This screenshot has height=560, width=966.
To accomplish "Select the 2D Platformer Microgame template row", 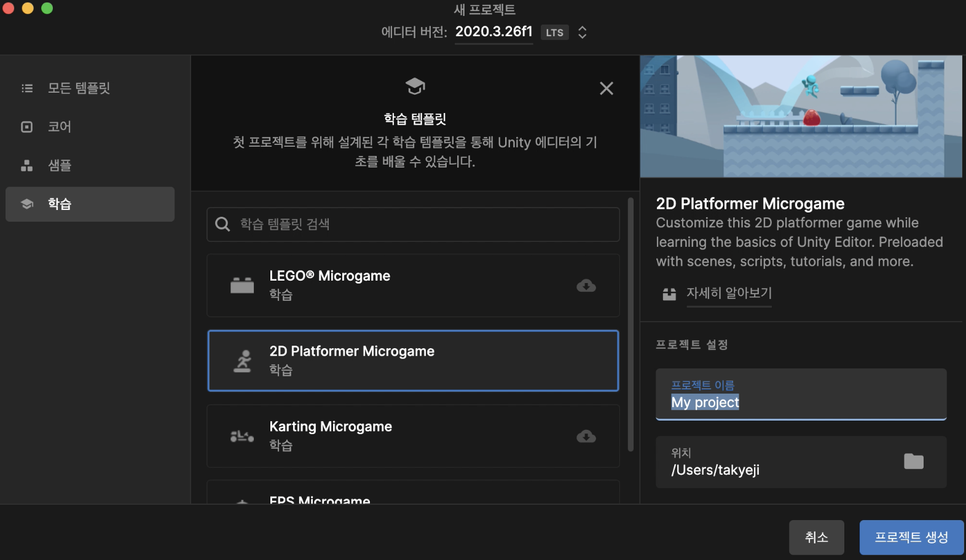I will click(x=413, y=360).
